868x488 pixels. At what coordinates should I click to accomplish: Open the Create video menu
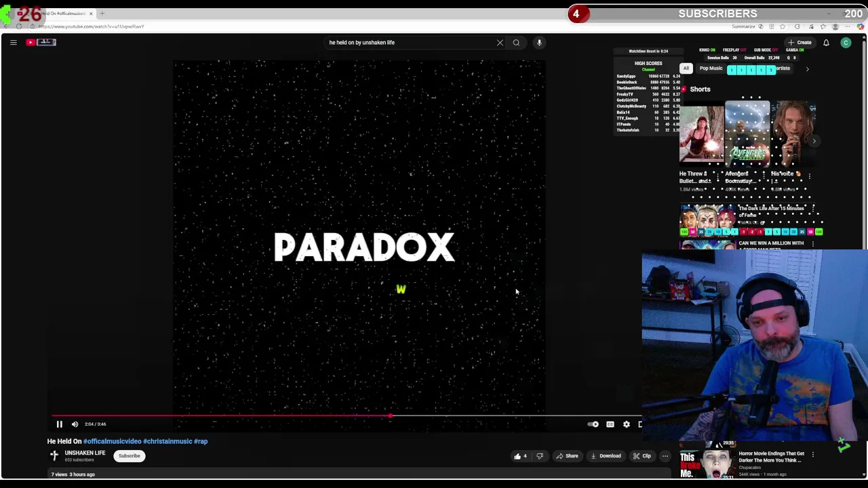click(800, 43)
